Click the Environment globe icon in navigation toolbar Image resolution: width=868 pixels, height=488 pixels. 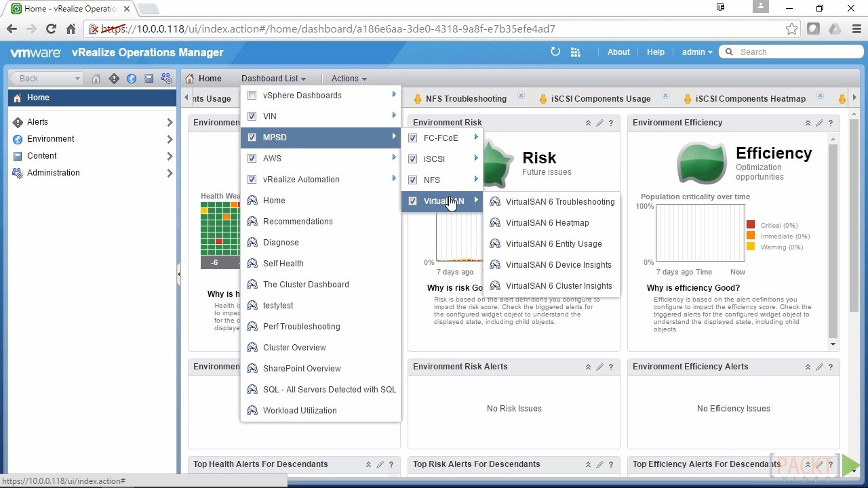[x=132, y=79]
